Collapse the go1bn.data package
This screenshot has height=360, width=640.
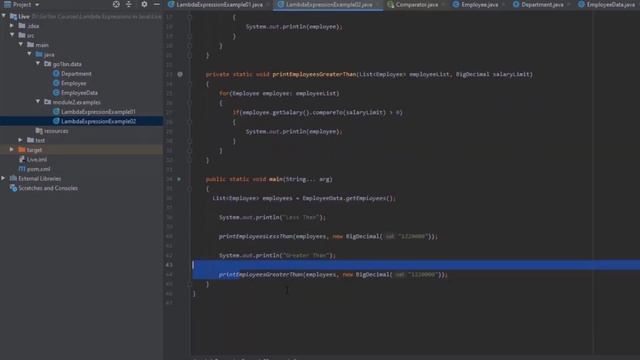(x=38, y=64)
